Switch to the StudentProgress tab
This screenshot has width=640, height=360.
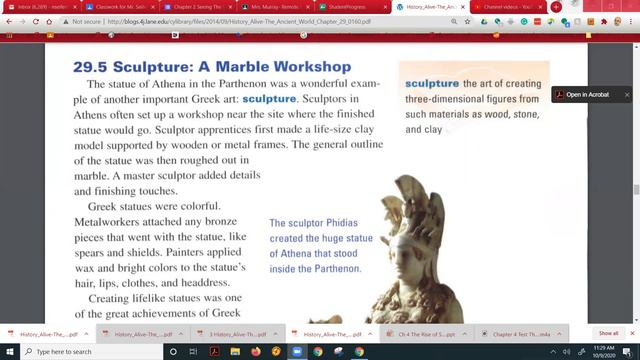pos(352,7)
